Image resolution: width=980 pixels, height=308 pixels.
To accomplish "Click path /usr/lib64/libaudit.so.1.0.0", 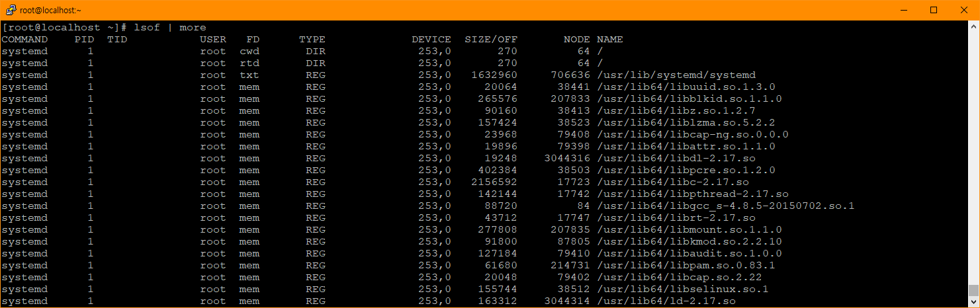I will click(690, 253).
